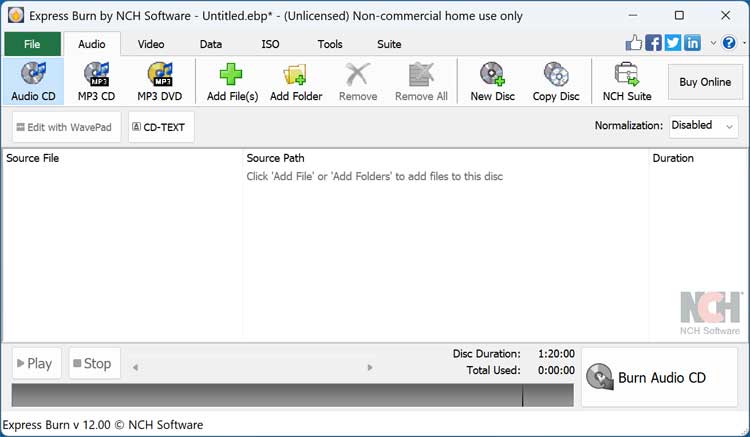Switch to the Video tab

click(151, 44)
